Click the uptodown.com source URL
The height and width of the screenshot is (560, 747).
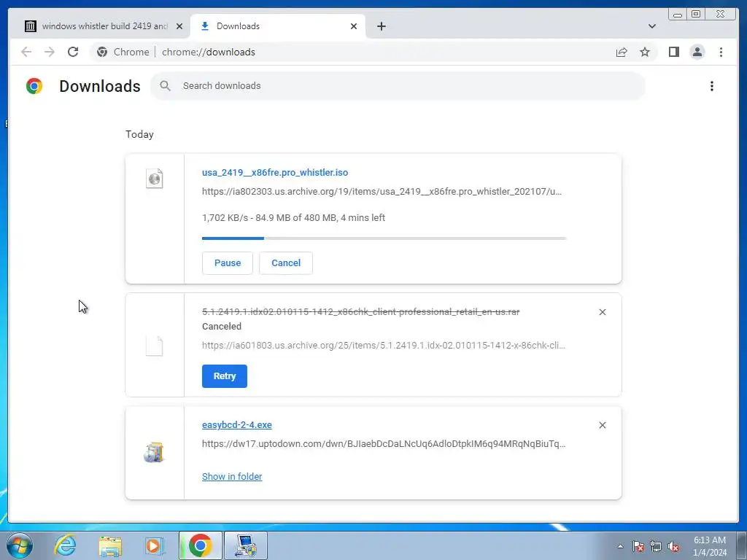[x=384, y=444]
